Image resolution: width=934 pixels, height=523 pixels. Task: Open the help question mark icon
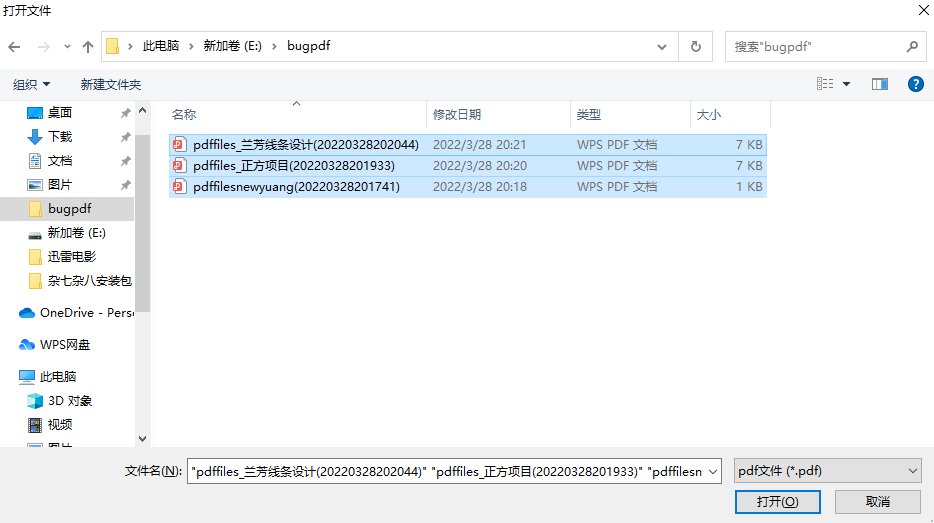[914, 85]
